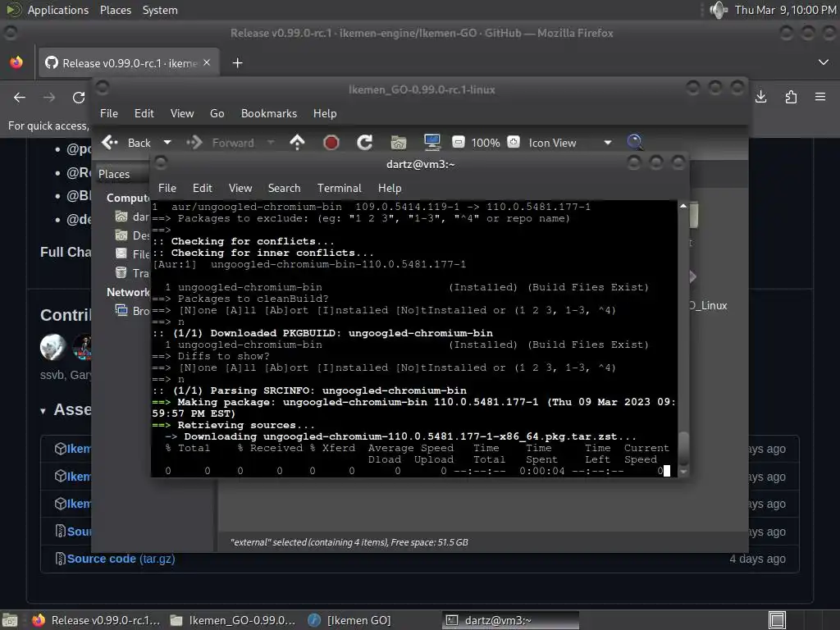Click zoom out button beside 100%
The height and width of the screenshot is (630, 840).
click(458, 142)
